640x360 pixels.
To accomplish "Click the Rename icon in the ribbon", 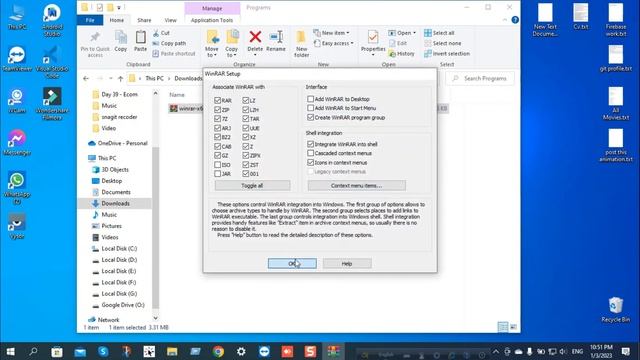I will 276,37.
